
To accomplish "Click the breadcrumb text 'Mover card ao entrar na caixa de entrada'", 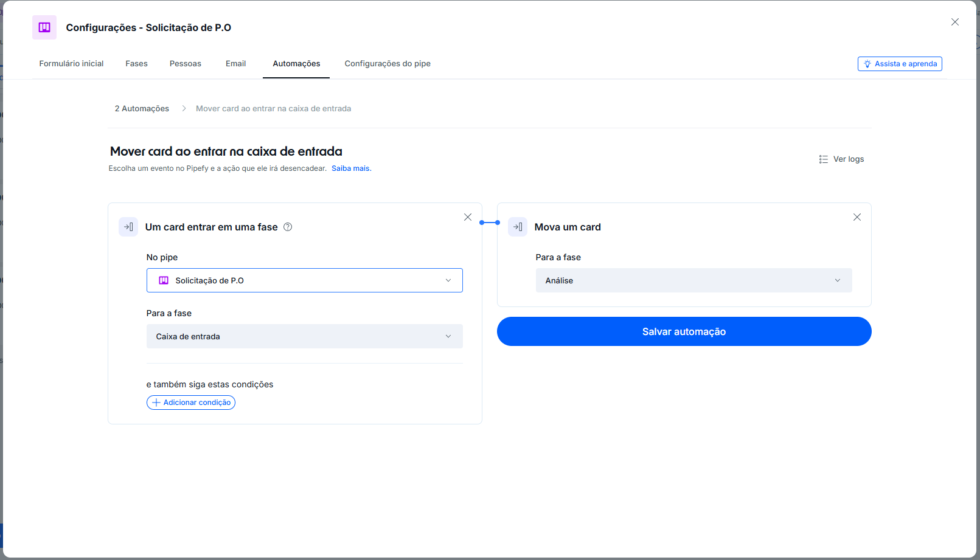I will [273, 108].
